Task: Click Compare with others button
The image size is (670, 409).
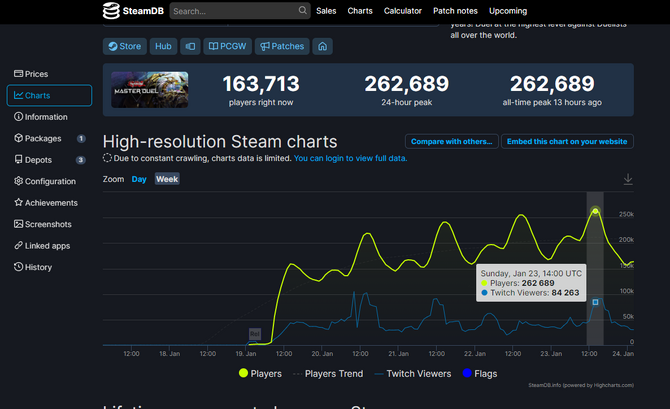Action: (x=450, y=142)
